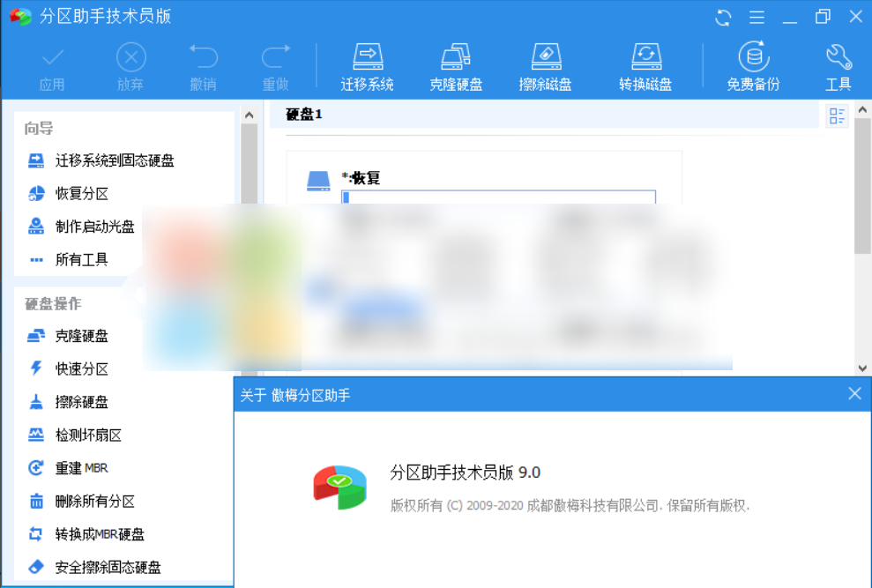Click the clone icon beside sidebar 克隆硬盘
This screenshot has width=872, height=588.
tap(36, 336)
